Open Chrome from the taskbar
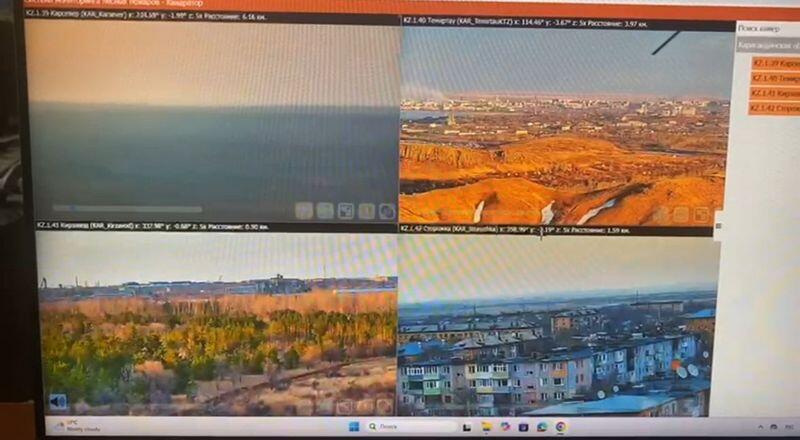This screenshot has height=440, width=800. tap(561, 427)
